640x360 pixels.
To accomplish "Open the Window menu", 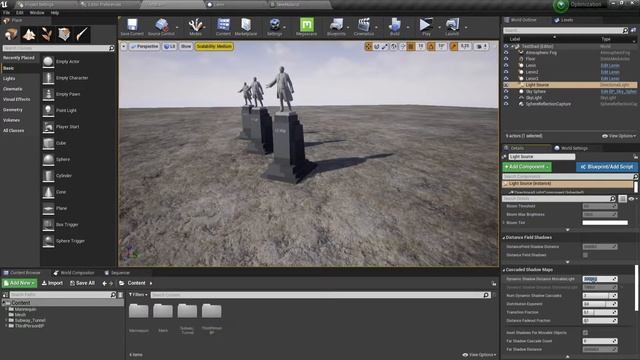I will click(37, 13).
